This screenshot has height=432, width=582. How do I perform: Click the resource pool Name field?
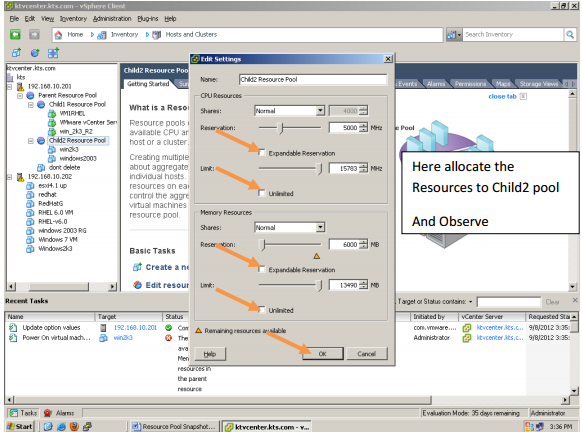[x=313, y=79]
